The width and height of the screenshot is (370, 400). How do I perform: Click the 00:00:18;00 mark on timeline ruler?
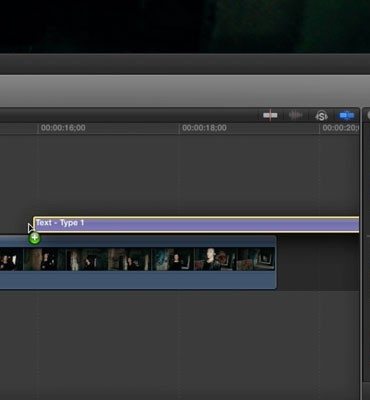(x=204, y=128)
